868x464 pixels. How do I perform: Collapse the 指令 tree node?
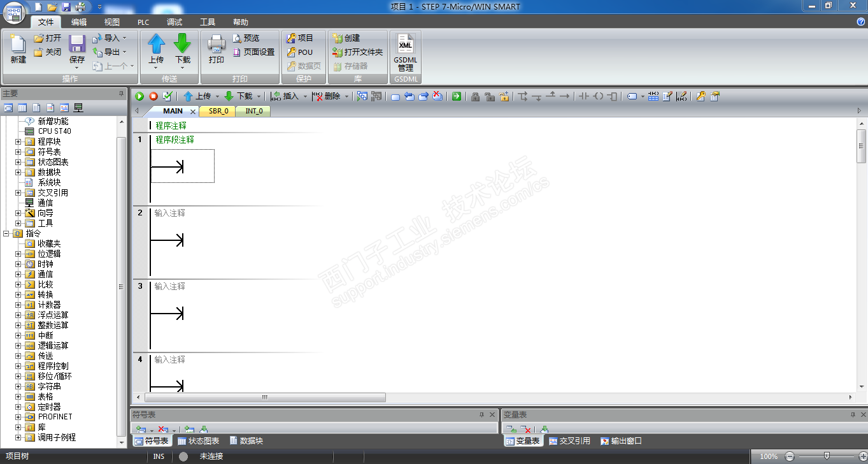[x=6, y=233]
